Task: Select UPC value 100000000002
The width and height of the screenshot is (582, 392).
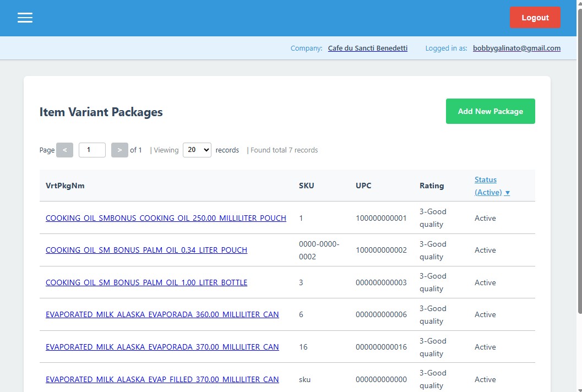Action: (381, 250)
